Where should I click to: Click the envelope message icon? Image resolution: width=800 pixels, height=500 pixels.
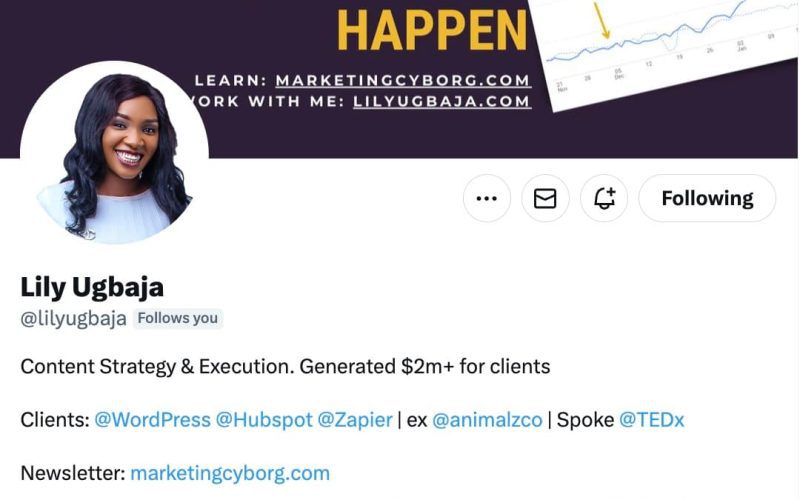click(x=545, y=198)
